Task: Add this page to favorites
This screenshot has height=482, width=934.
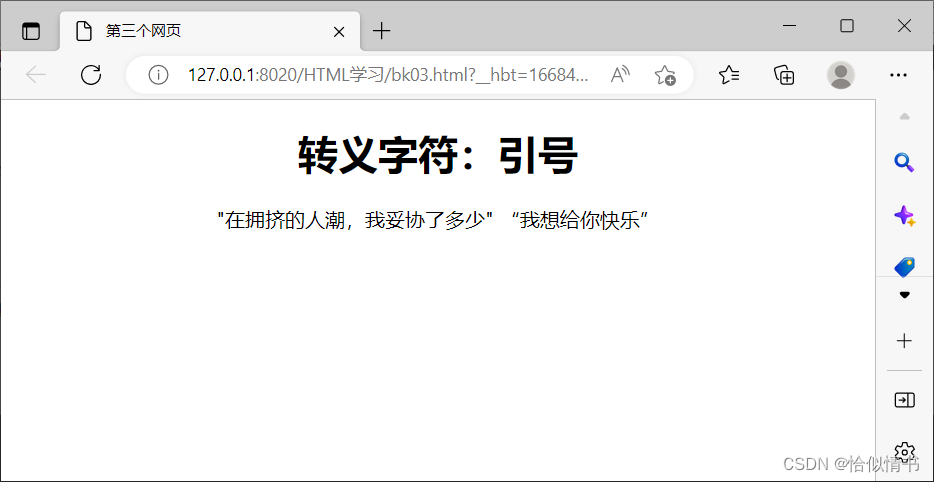Action: click(x=665, y=75)
